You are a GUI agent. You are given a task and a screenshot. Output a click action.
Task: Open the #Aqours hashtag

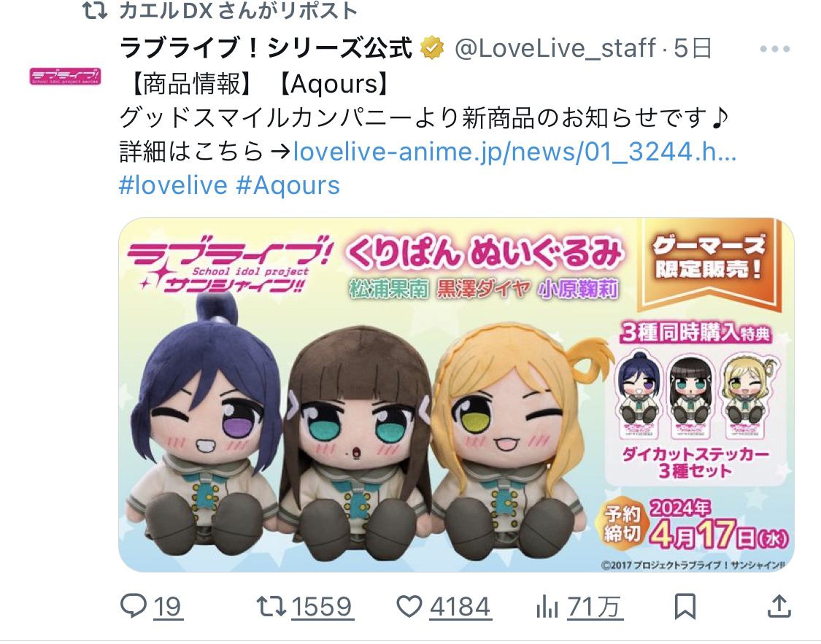(288, 185)
